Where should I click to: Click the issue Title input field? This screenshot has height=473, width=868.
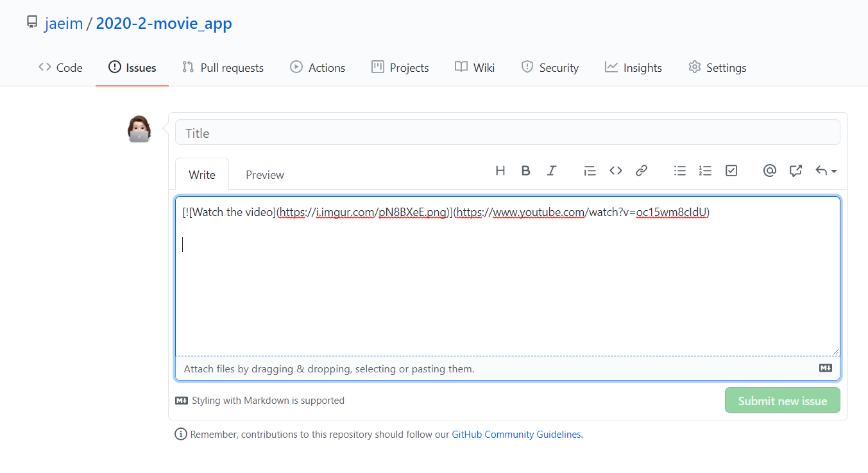point(507,133)
